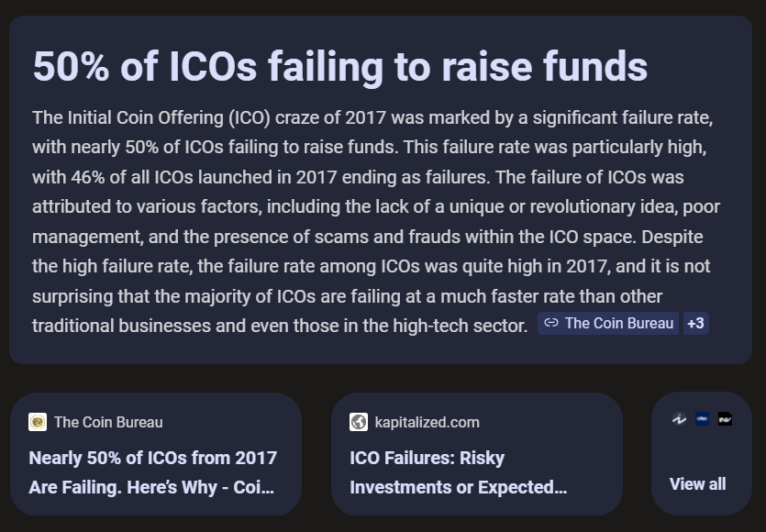
Task: Click The Coin Bureau gold coin favicon
Action: (38, 422)
